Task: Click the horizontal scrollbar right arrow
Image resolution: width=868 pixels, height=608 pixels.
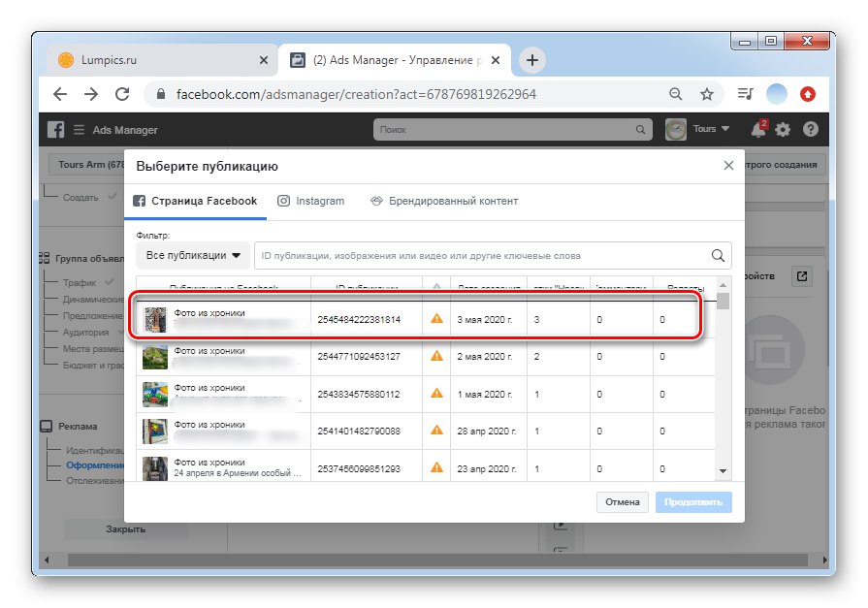Action: tap(823, 560)
